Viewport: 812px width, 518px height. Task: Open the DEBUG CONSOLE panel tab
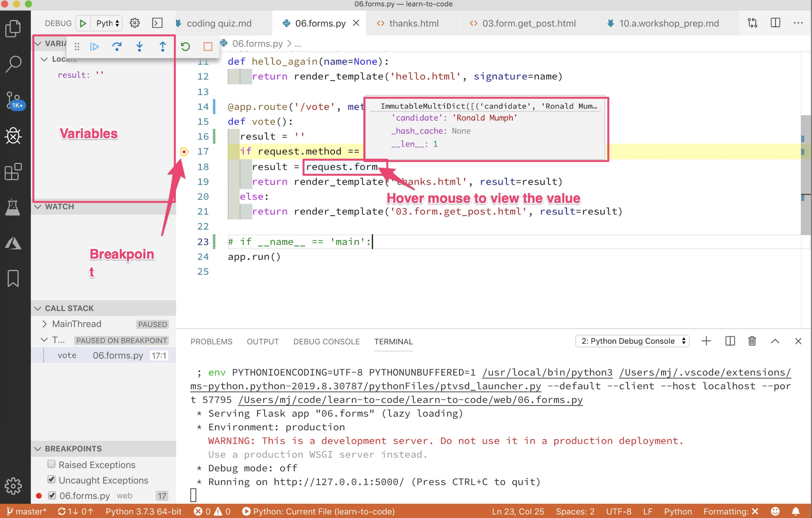click(326, 341)
